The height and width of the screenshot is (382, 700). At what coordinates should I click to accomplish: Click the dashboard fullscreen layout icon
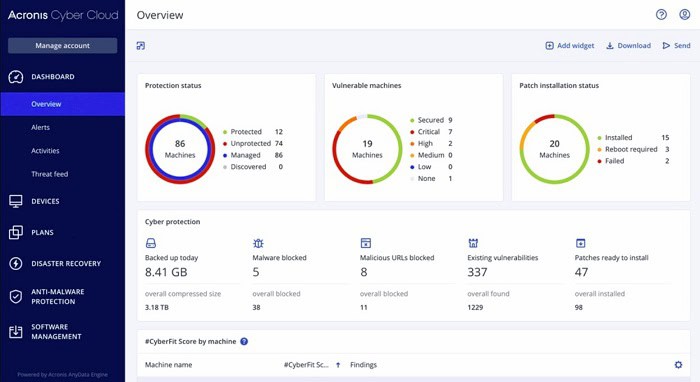pos(141,46)
